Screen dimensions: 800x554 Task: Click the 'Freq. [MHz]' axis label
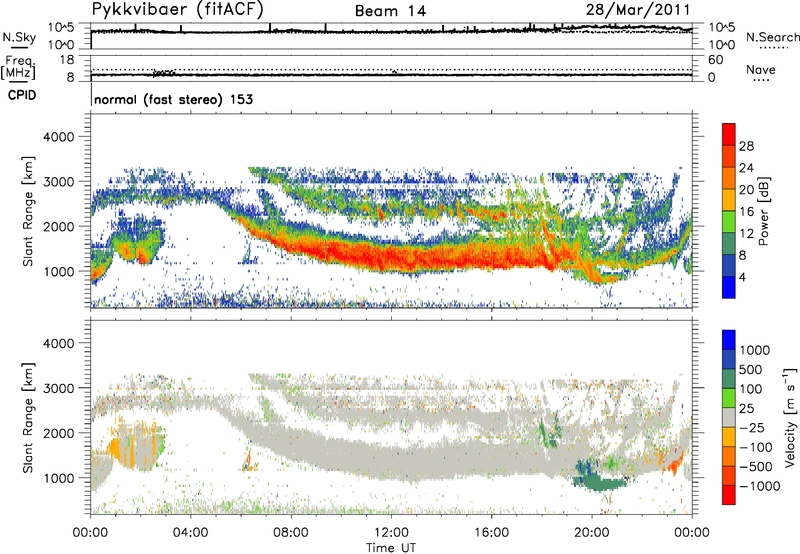click(x=19, y=67)
